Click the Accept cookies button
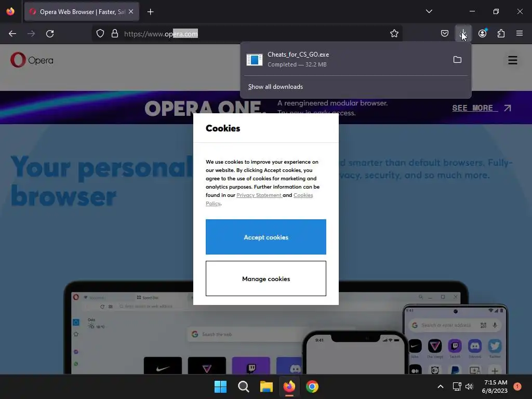The image size is (532, 399). click(x=265, y=237)
